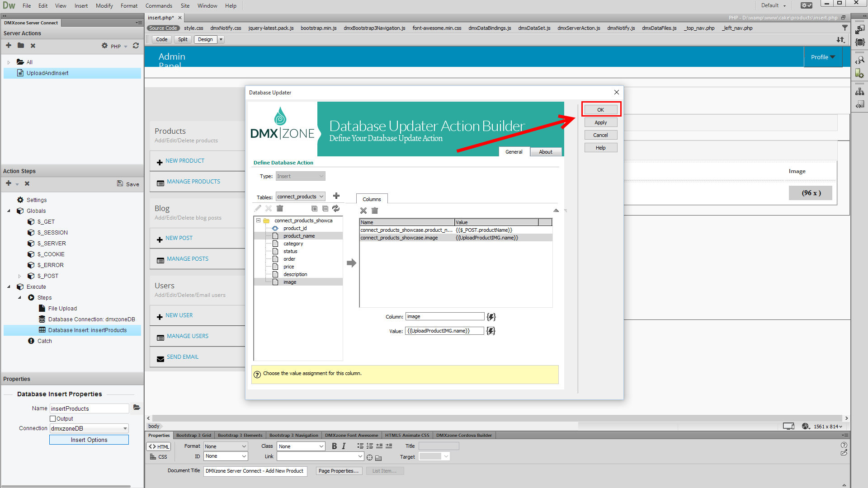Expand the All folder in Server Actions

tap(9, 62)
